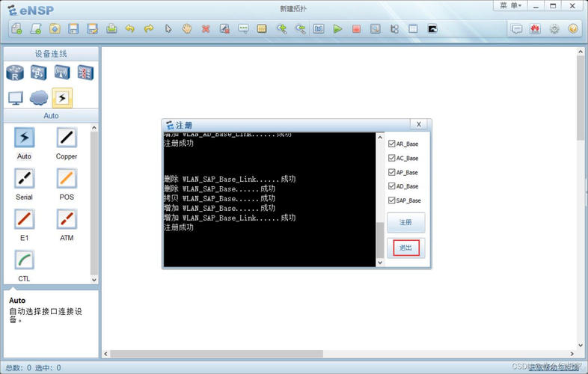The width and height of the screenshot is (588, 374).
Task: Stop devices with the red stop icon
Action: 356,29
